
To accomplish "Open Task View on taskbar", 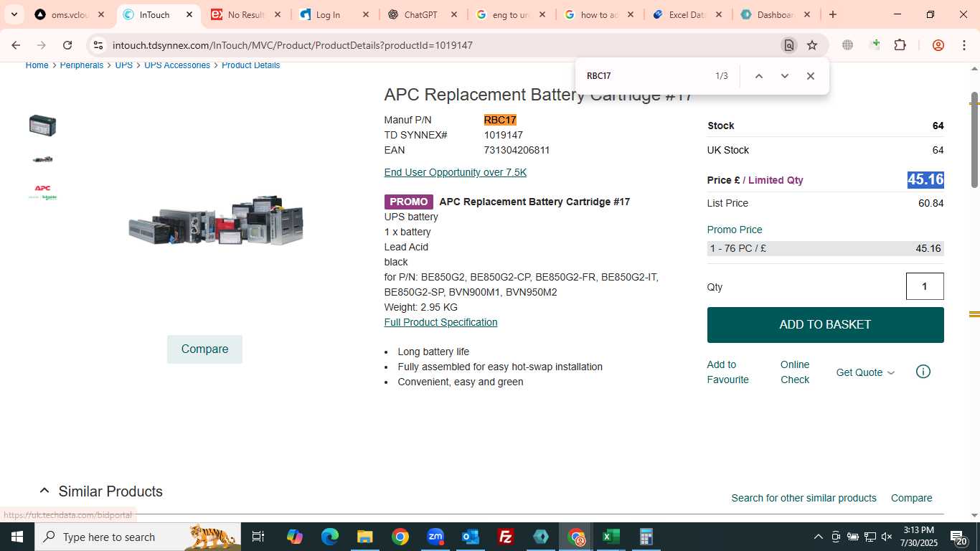I will [258, 537].
